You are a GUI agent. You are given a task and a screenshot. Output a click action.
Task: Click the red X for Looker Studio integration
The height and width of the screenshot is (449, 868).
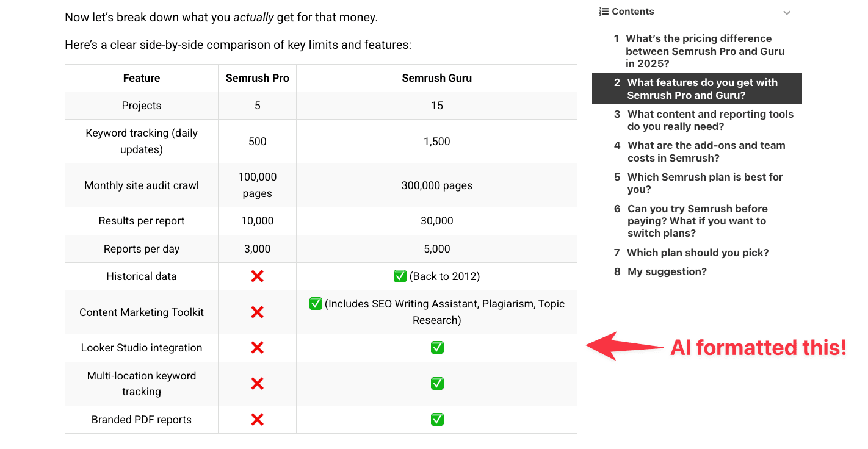pyautogui.click(x=257, y=347)
